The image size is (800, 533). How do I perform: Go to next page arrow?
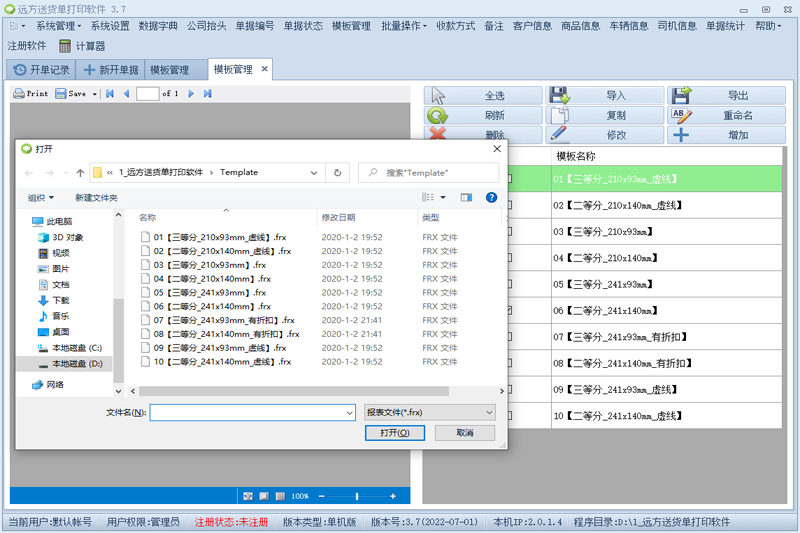click(191, 93)
